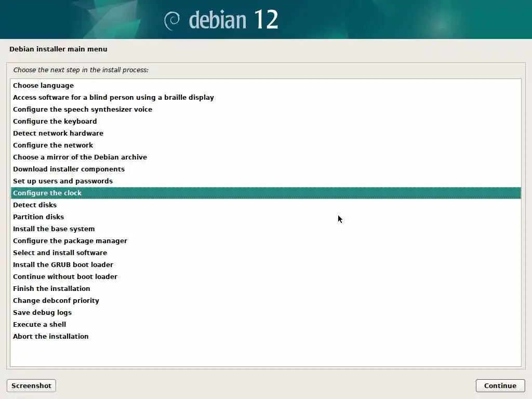The image size is (532, 399).
Task: Choose Execute a shell option
Action: 265,324
